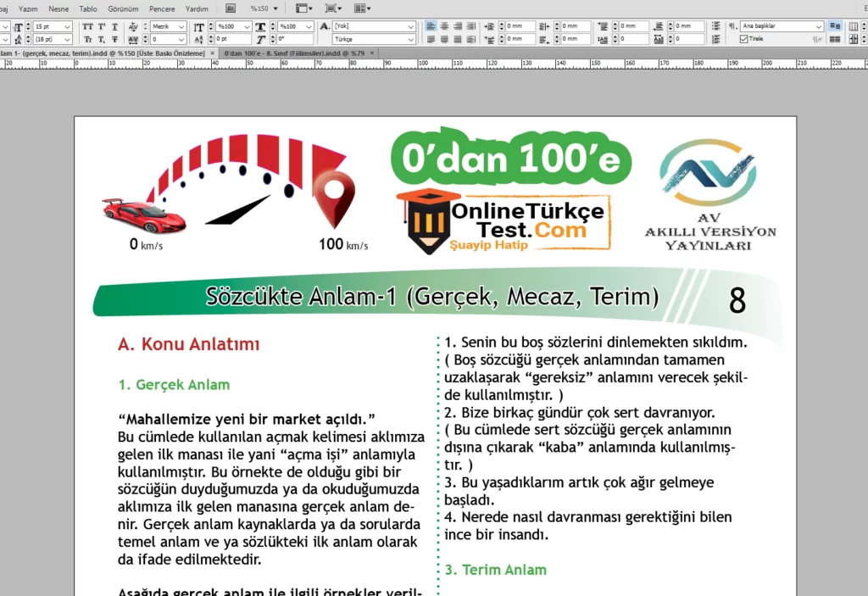868x596 pixels.
Task: Open language Türkçe dropdown
Action: [x=410, y=39]
